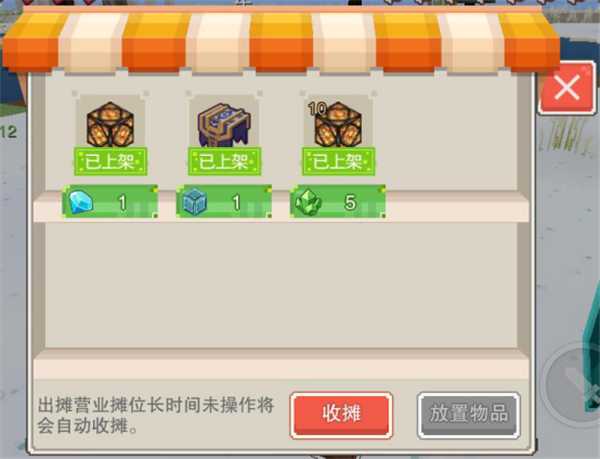Screen dimensions: 600x459
Task: Tap the round joystick control at right edge
Action: [574, 382]
